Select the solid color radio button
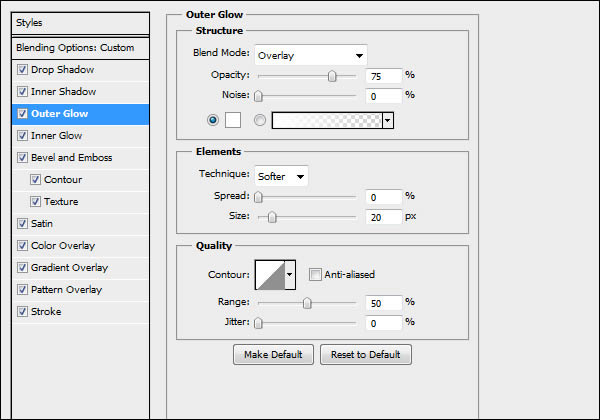The image size is (600, 420). [212, 120]
